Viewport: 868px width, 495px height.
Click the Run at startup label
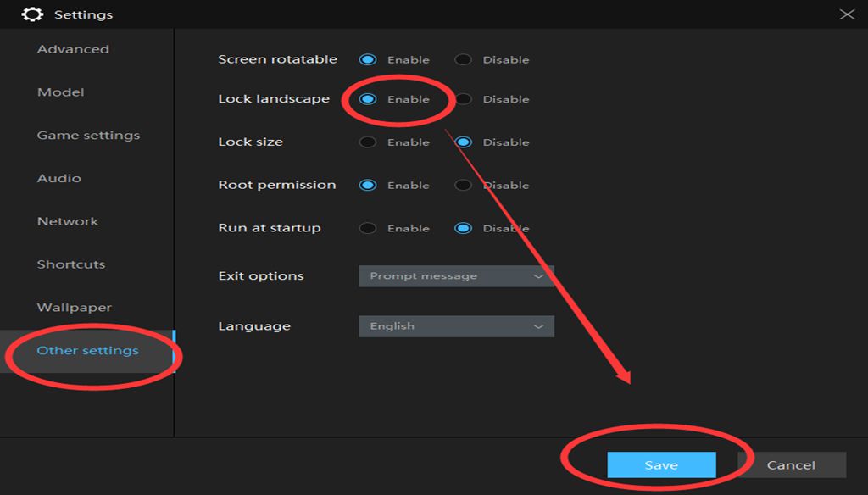click(269, 228)
